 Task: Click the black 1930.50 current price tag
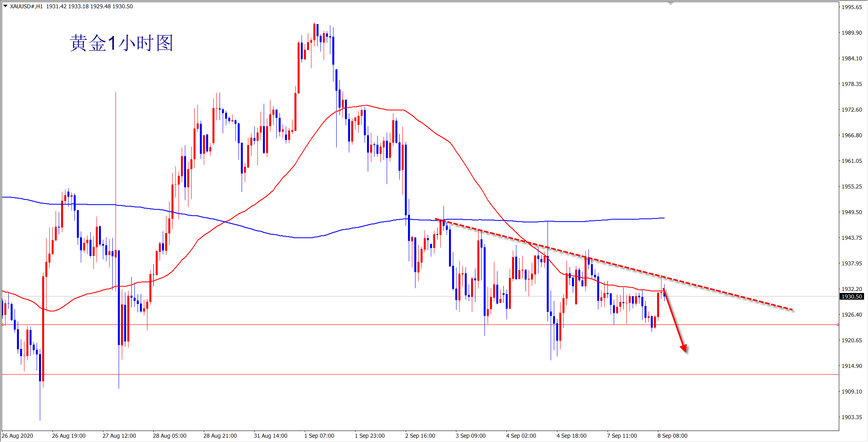click(852, 297)
